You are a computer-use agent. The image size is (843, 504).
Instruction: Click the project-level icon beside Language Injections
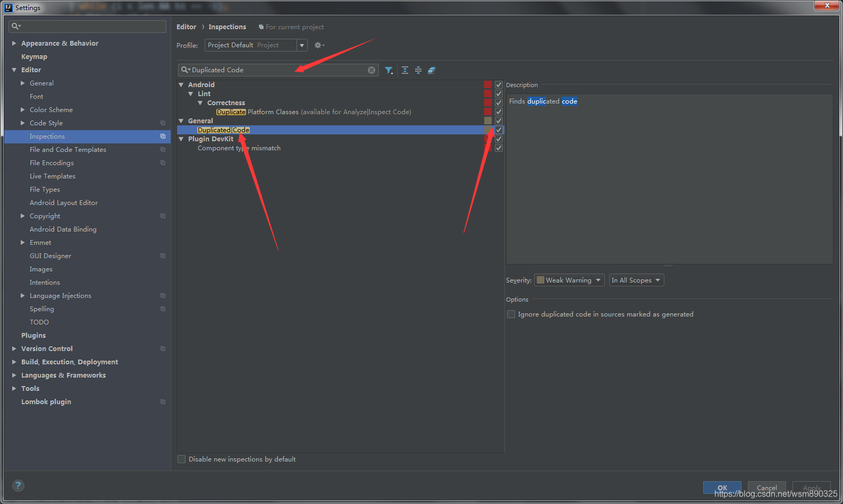coord(163,296)
